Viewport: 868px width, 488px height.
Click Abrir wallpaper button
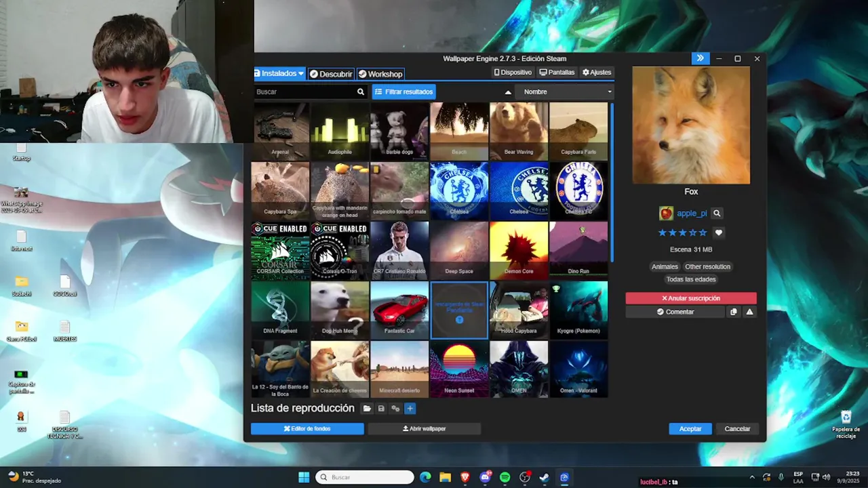coord(425,428)
